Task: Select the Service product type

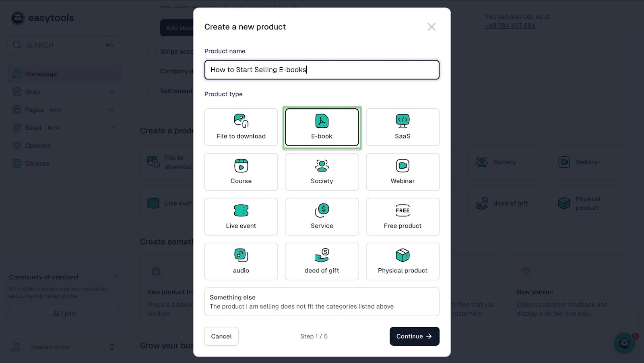Action: coord(322,216)
